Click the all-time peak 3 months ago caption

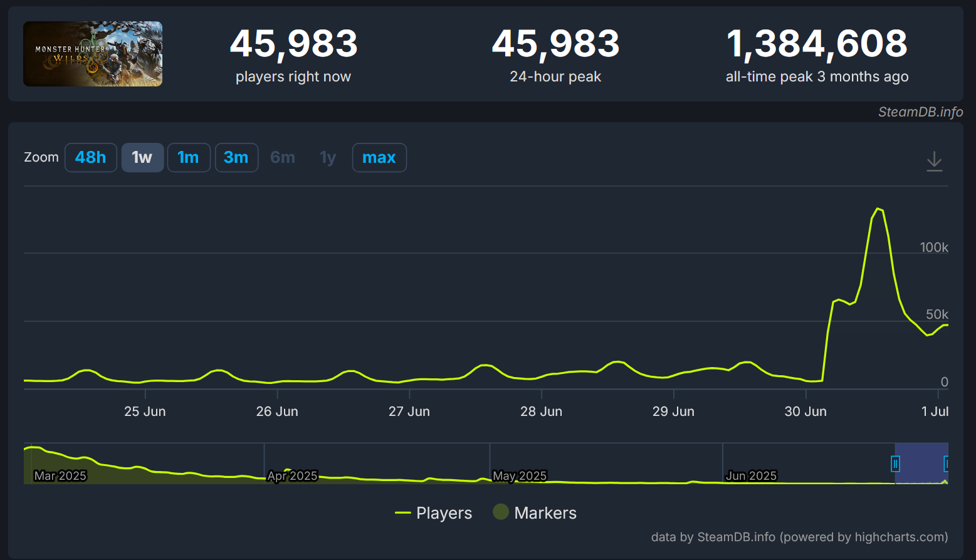coord(817,76)
